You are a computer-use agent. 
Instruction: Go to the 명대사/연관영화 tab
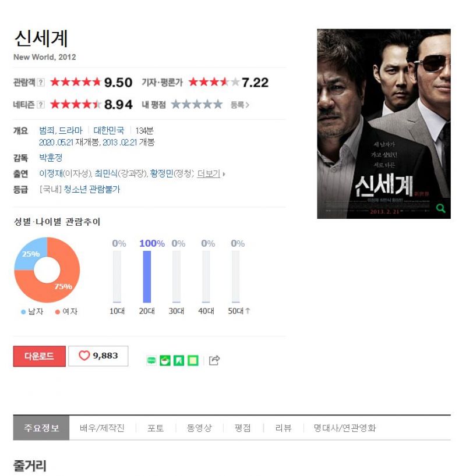[345, 428]
